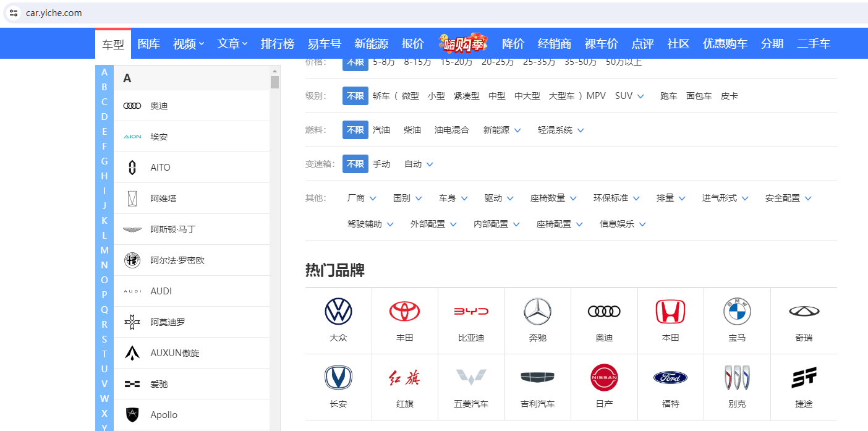Select 不限 for the 价格 filter
Viewport: 868px width, 431px height.
[355, 62]
